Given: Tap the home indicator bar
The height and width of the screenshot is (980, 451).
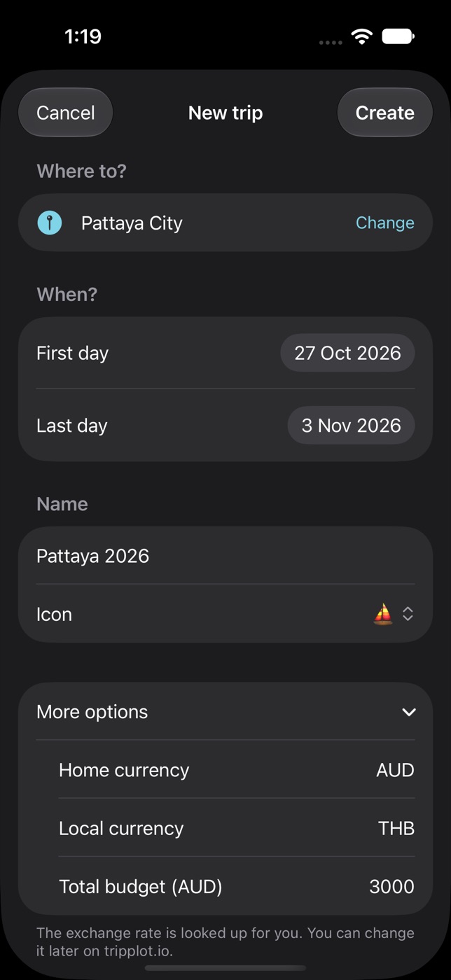Looking at the screenshot, I should [225, 968].
